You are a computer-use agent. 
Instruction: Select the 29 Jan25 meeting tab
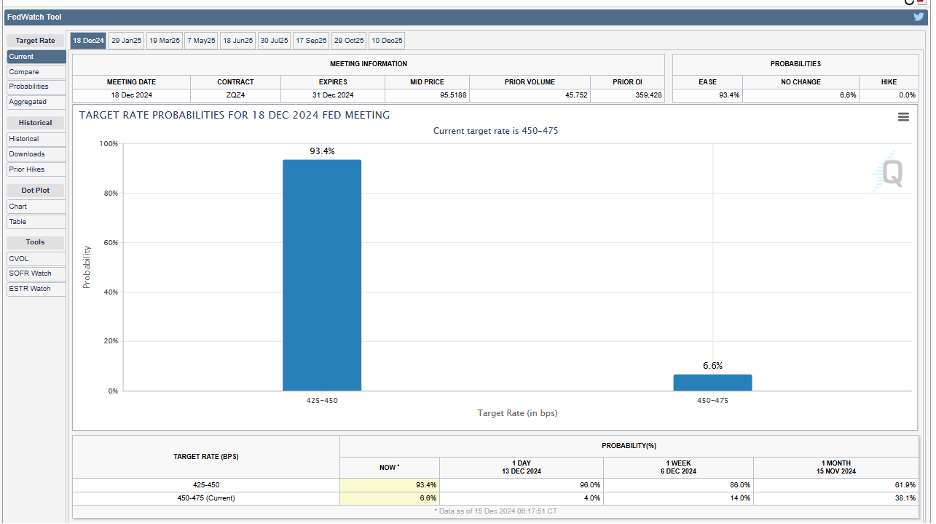click(127, 41)
